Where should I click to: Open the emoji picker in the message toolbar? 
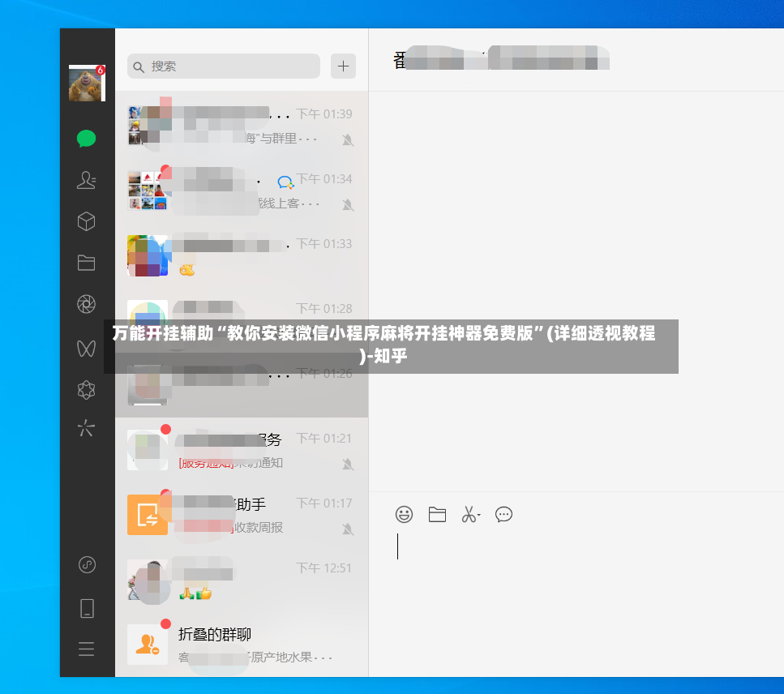(404, 514)
